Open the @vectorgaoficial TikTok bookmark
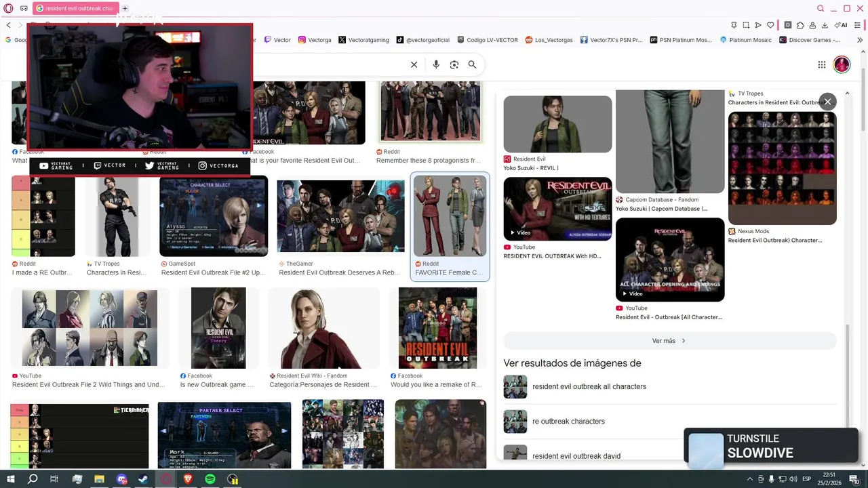Viewport: 868px width, 488px height. [x=423, y=40]
